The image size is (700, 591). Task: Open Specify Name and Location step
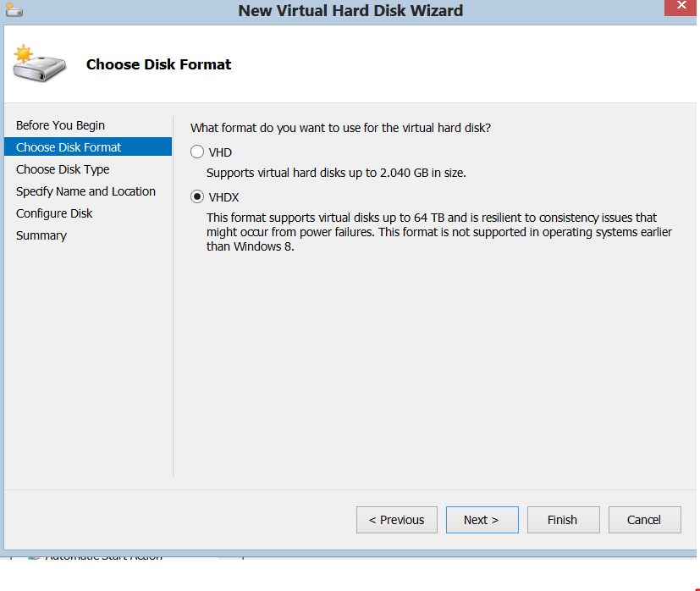(85, 191)
